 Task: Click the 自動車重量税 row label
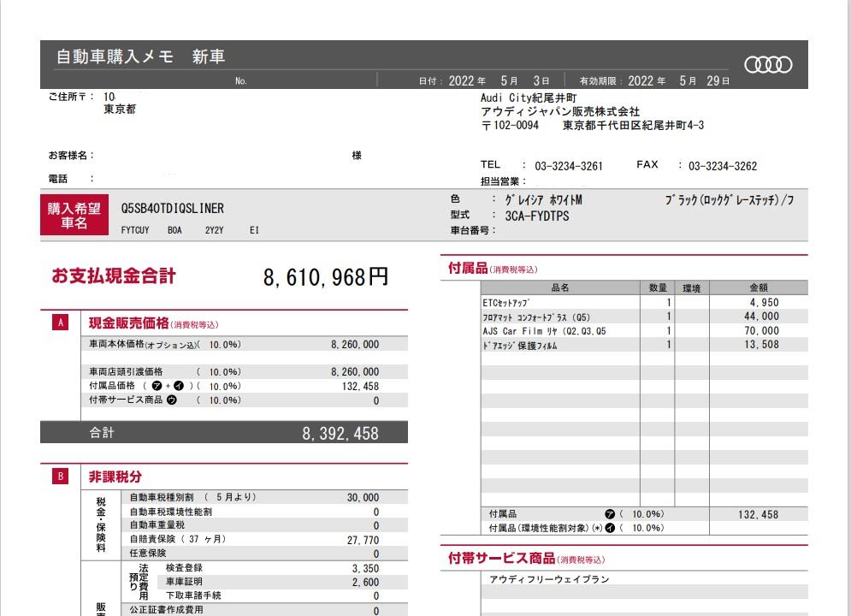157,525
